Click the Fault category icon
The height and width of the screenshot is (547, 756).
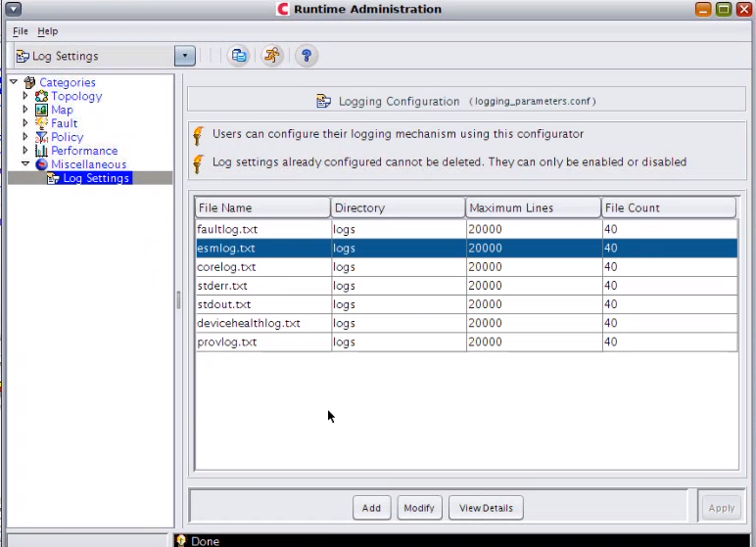click(41, 123)
